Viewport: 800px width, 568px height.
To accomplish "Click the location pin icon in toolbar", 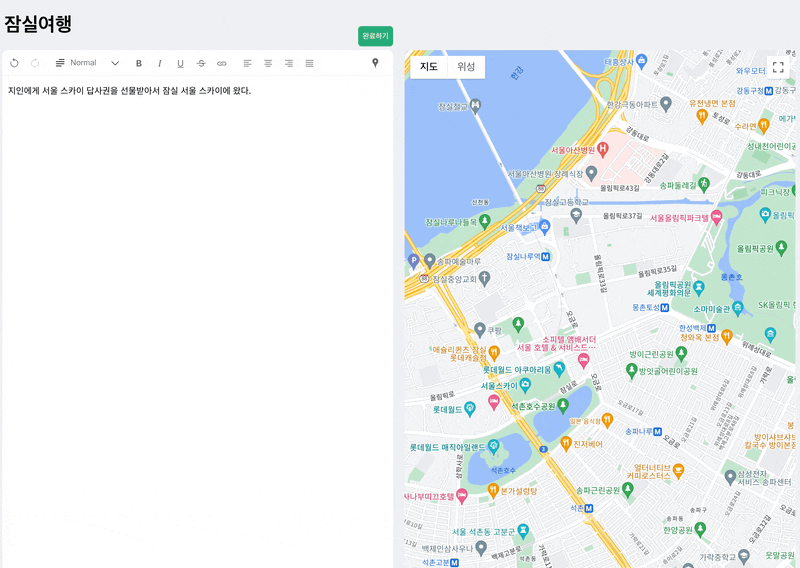I will pos(375,63).
